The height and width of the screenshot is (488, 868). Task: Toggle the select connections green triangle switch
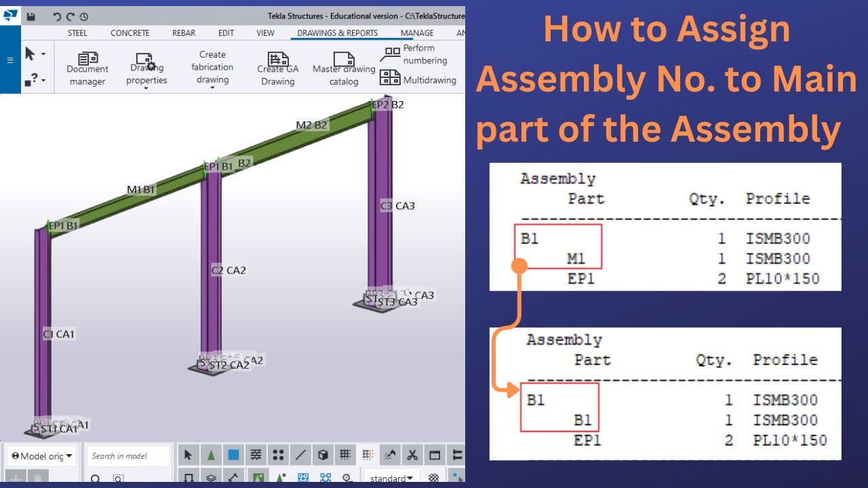(x=211, y=455)
